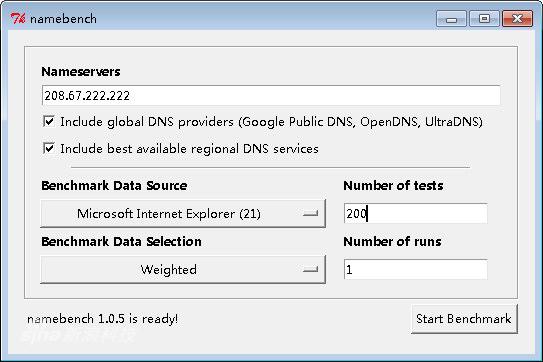The width and height of the screenshot is (543, 362).
Task: Click the Number of runs label
Action: point(392,241)
